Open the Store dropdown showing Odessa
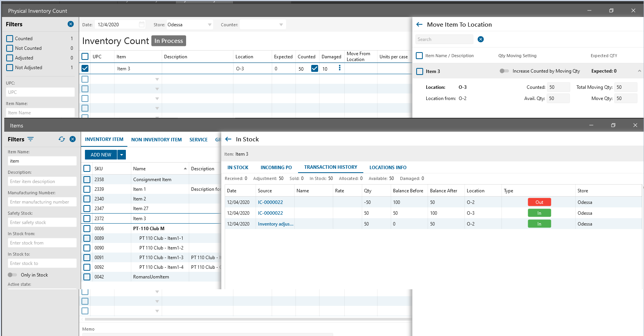The image size is (644, 336). click(x=210, y=25)
